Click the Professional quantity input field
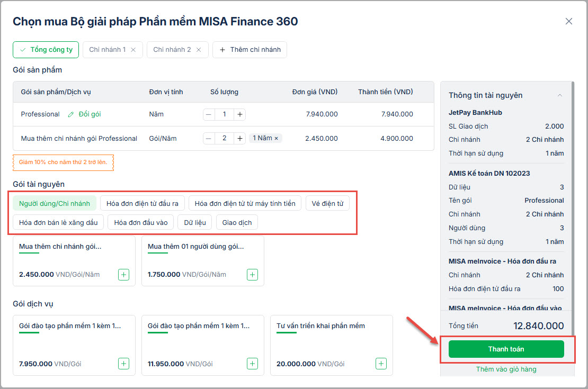The height and width of the screenshot is (389, 588). 225,114
